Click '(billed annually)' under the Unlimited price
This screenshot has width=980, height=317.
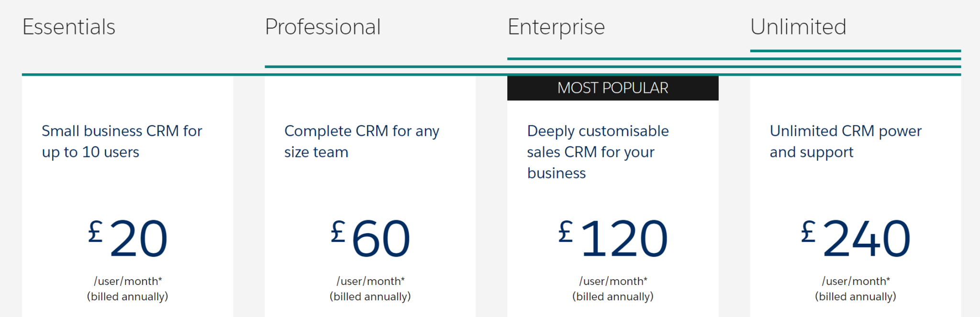tap(856, 296)
